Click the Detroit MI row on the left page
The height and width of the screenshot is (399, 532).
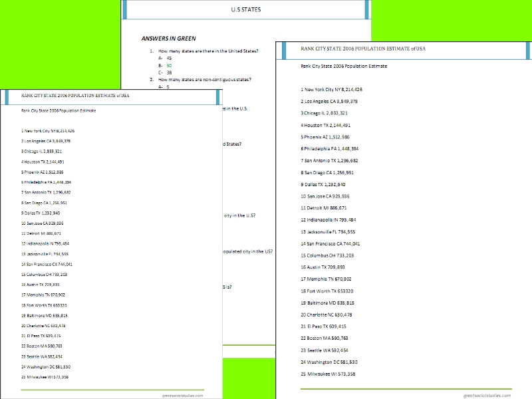(41, 233)
